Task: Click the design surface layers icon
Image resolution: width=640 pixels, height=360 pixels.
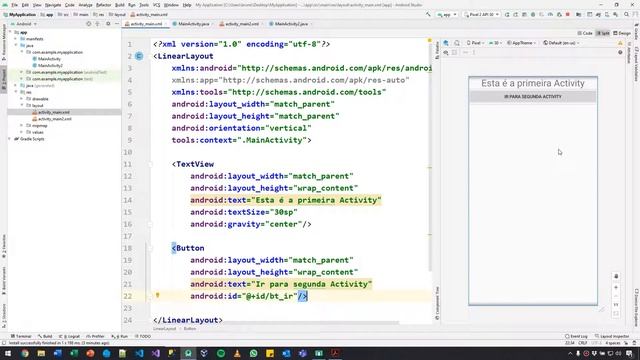Action: click(446, 43)
